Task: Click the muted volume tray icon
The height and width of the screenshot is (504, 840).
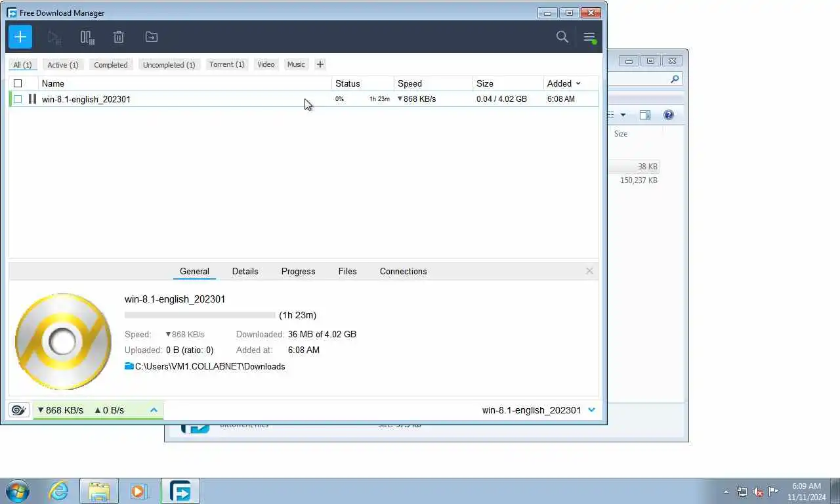Action: (758, 491)
